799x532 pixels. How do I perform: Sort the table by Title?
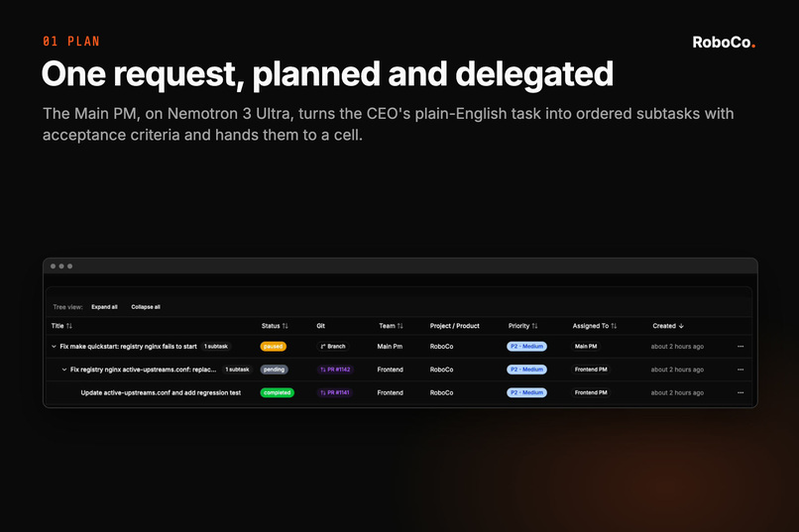pyautogui.click(x=61, y=326)
